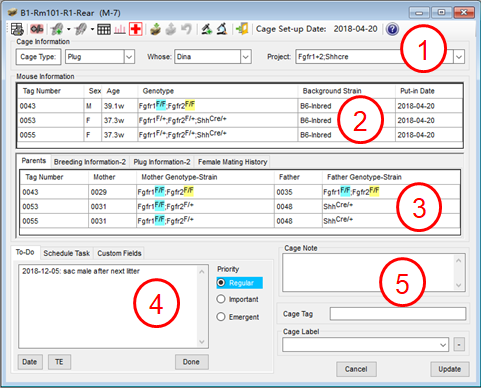Screen dimensions: 481x389
Task: Click mother tag 0029 in Parents table
Action: (99, 192)
